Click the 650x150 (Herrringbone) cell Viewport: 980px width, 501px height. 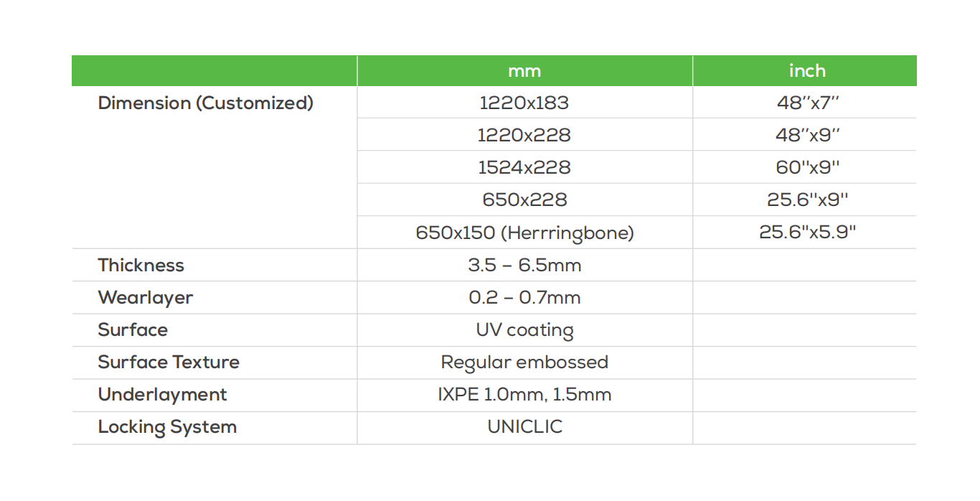click(524, 233)
